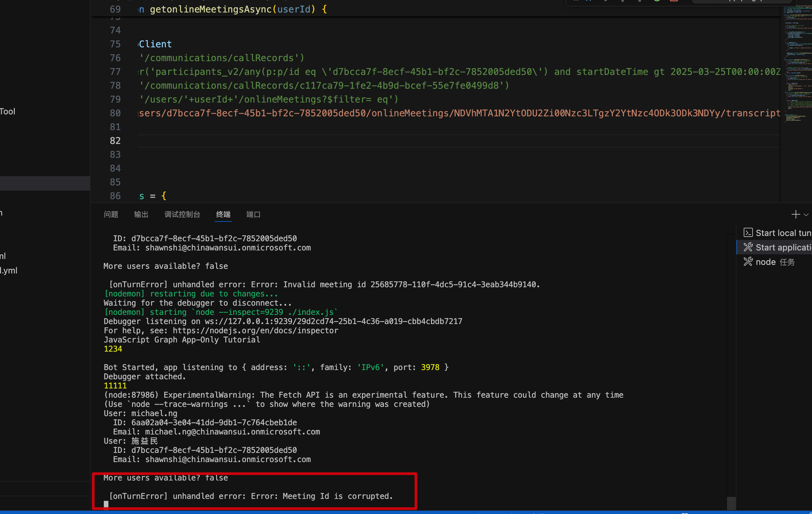Click line number 77 in the gutter
Screen dimensions: 812x514
click(115, 72)
